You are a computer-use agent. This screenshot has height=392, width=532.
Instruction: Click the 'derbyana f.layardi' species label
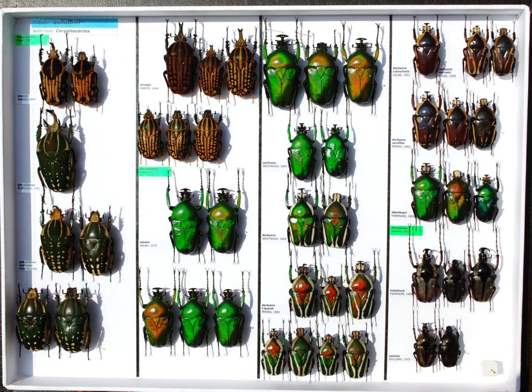point(273,307)
